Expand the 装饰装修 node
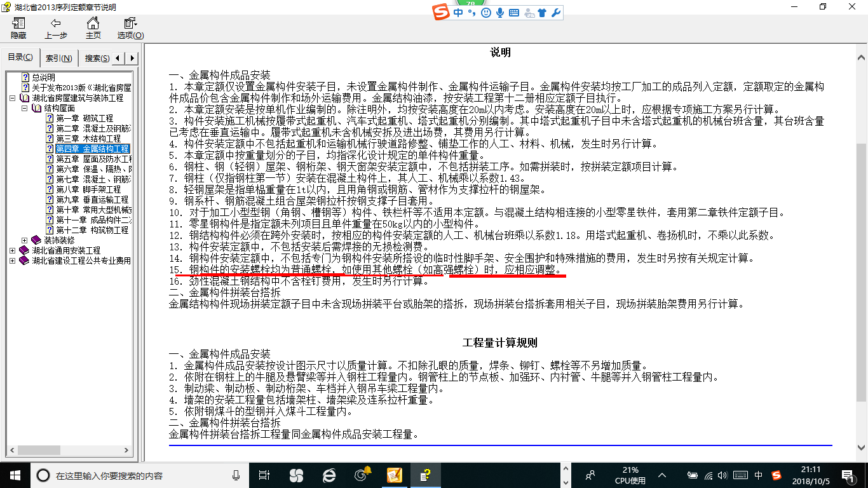Screen dimensions: 868x488 24,240
